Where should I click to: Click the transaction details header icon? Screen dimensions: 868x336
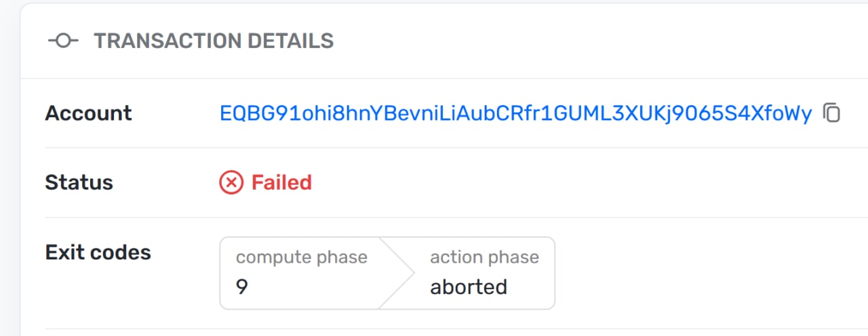[63, 41]
